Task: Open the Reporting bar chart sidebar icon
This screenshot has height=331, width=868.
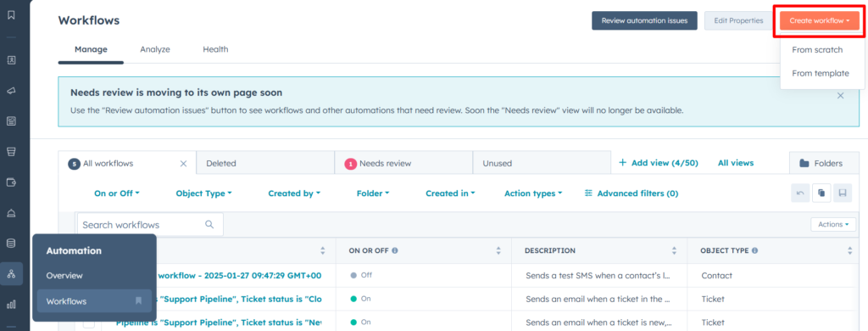Action: point(11,304)
